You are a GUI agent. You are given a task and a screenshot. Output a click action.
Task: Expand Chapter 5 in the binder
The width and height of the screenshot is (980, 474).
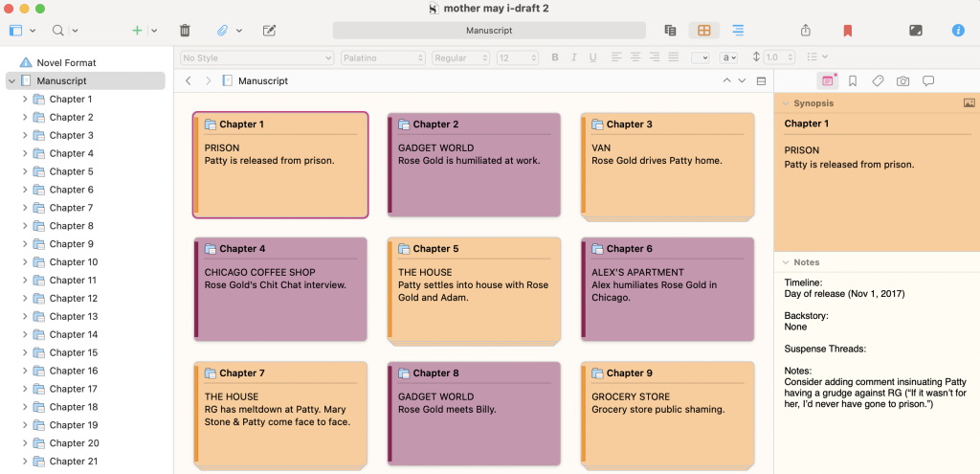pos(25,171)
